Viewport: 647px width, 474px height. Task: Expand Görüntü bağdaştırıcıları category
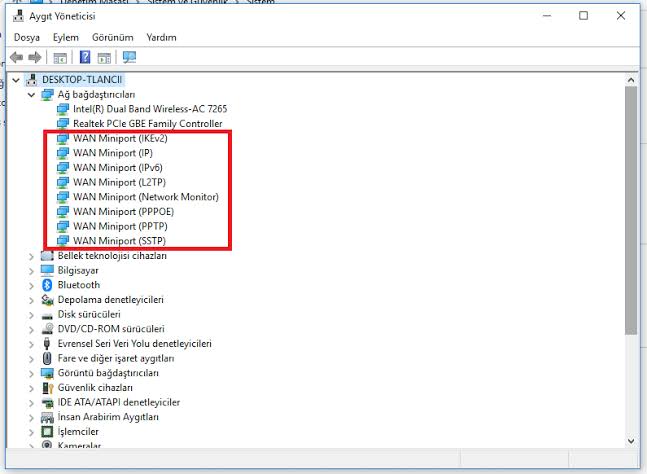click(x=31, y=374)
